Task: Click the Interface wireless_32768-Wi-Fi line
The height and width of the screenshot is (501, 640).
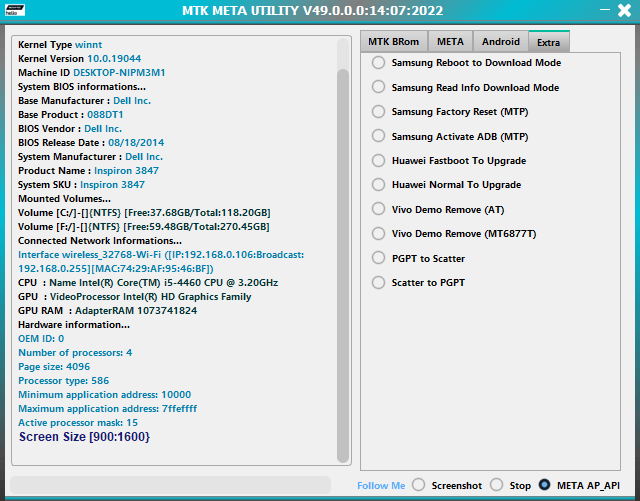Action: tap(161, 262)
